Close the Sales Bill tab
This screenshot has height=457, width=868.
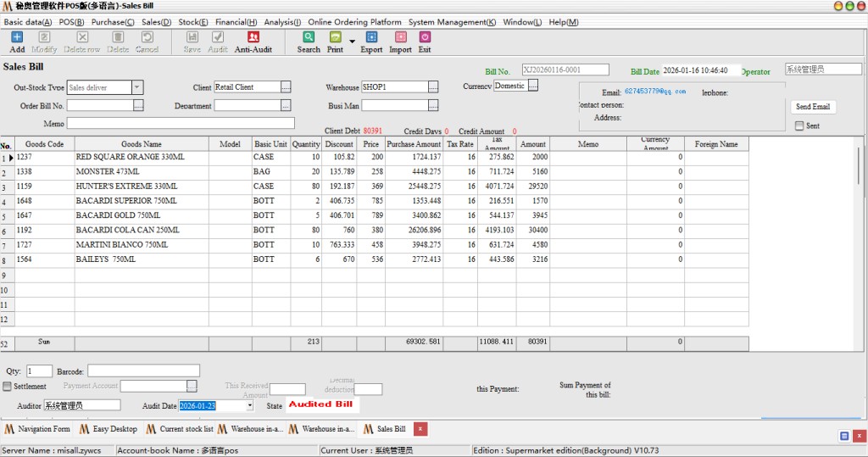420,429
